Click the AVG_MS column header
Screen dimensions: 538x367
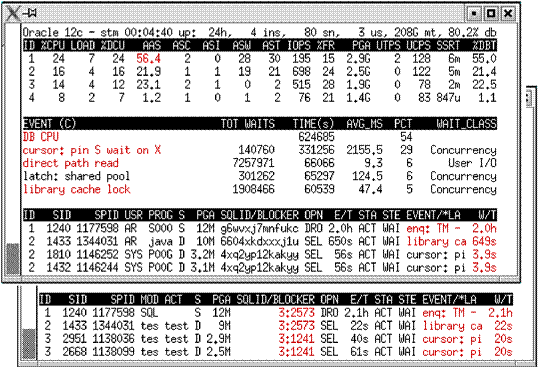(364, 124)
